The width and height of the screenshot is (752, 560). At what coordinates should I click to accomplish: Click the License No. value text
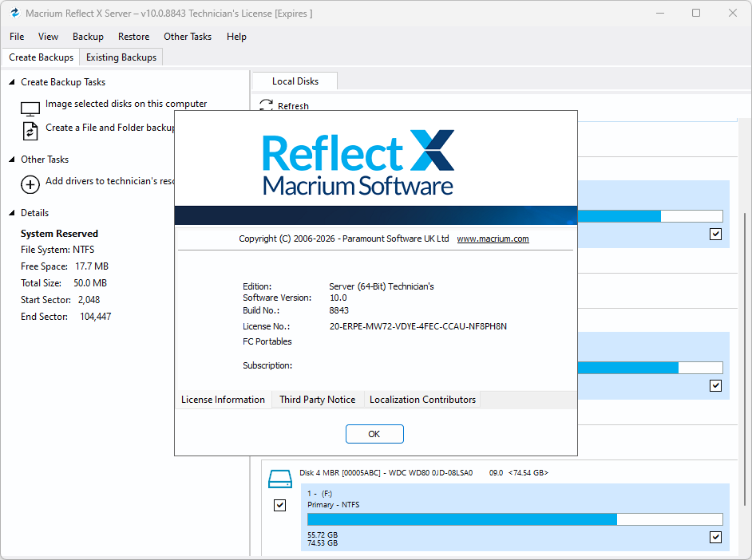pyautogui.click(x=418, y=326)
